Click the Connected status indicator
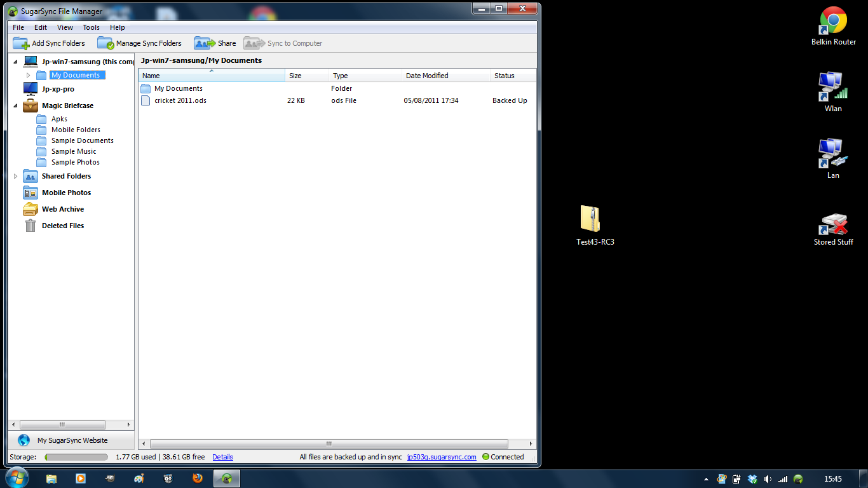868x488 pixels. (x=503, y=457)
